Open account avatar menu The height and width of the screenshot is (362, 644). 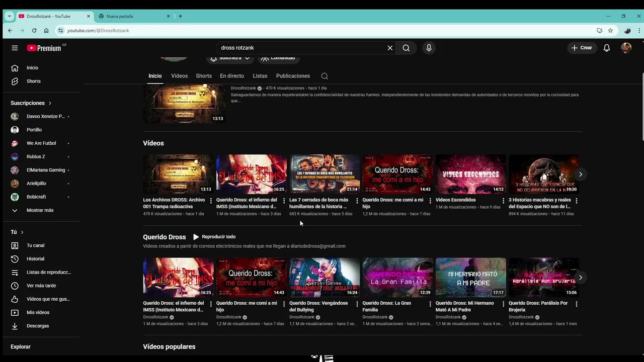pos(626,48)
